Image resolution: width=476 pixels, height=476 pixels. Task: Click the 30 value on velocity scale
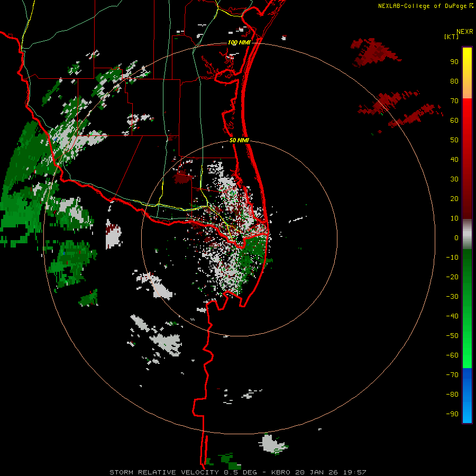point(454,179)
